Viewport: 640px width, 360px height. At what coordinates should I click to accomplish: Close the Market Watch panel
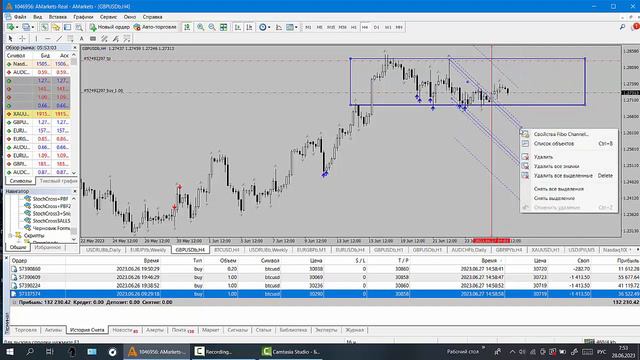point(75,48)
